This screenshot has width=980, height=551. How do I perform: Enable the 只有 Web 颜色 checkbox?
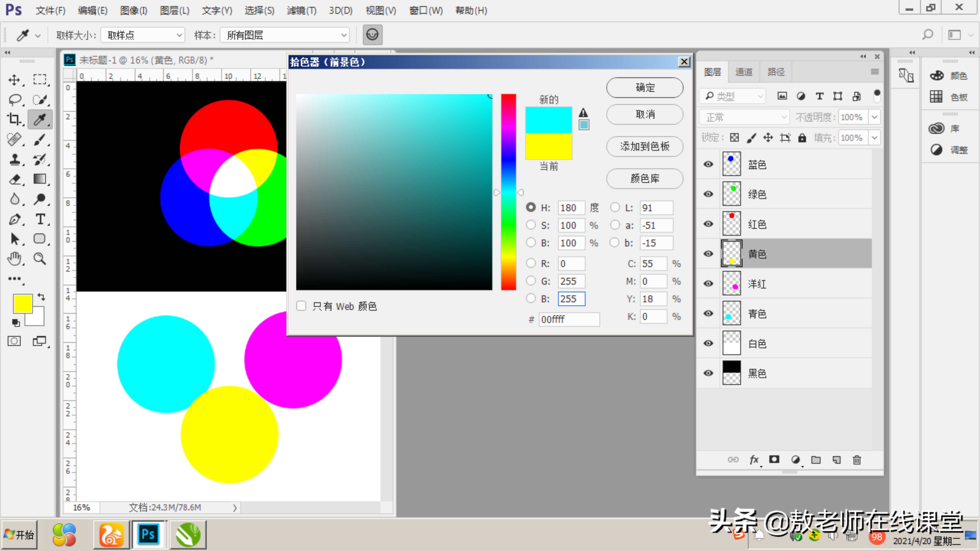(x=301, y=306)
